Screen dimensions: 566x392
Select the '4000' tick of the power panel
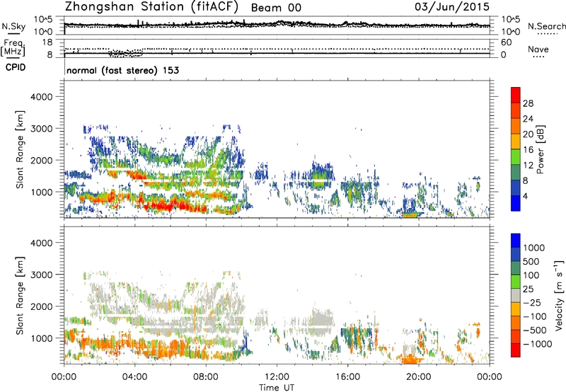(x=41, y=97)
